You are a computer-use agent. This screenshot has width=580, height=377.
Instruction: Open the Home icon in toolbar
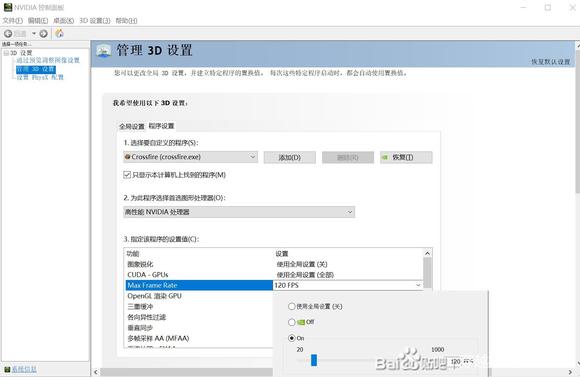pyautogui.click(x=59, y=33)
